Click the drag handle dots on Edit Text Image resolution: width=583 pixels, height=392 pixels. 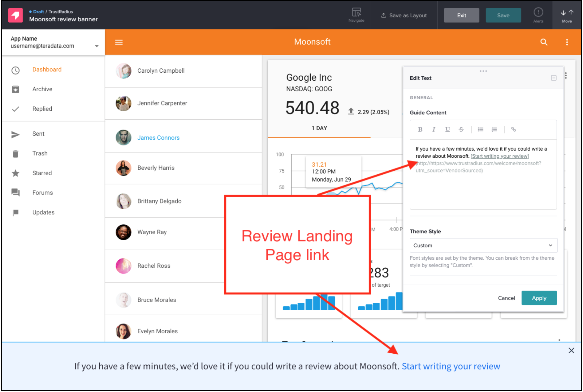click(483, 71)
